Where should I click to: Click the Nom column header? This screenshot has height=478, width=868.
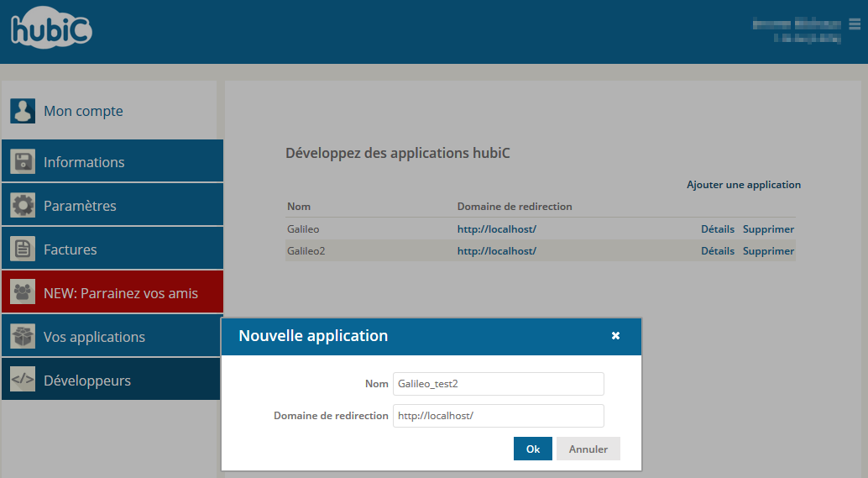[x=298, y=207]
